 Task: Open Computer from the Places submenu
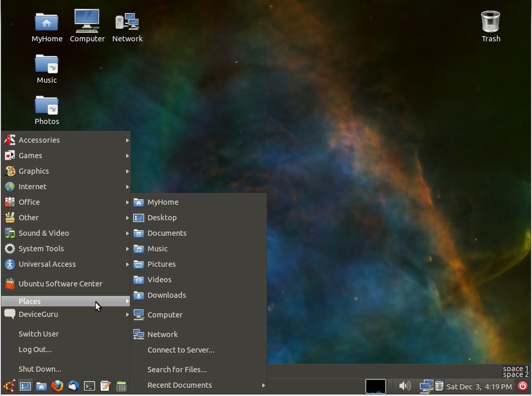pyautogui.click(x=199, y=315)
